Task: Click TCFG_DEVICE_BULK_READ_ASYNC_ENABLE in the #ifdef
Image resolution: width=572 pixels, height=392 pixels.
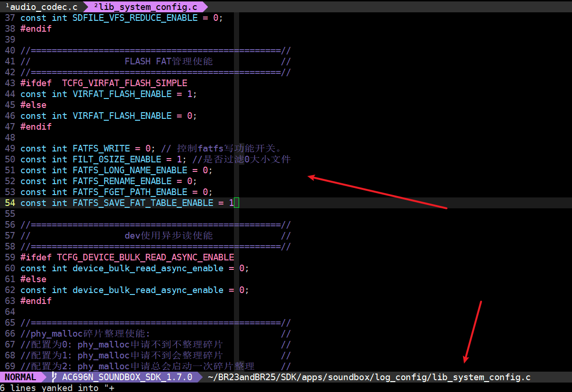Action: coord(145,258)
